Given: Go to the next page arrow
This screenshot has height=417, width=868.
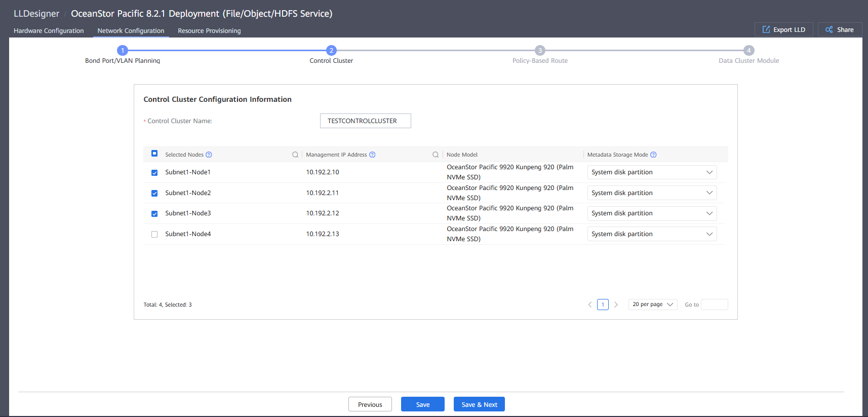Looking at the screenshot, I should coord(616,305).
